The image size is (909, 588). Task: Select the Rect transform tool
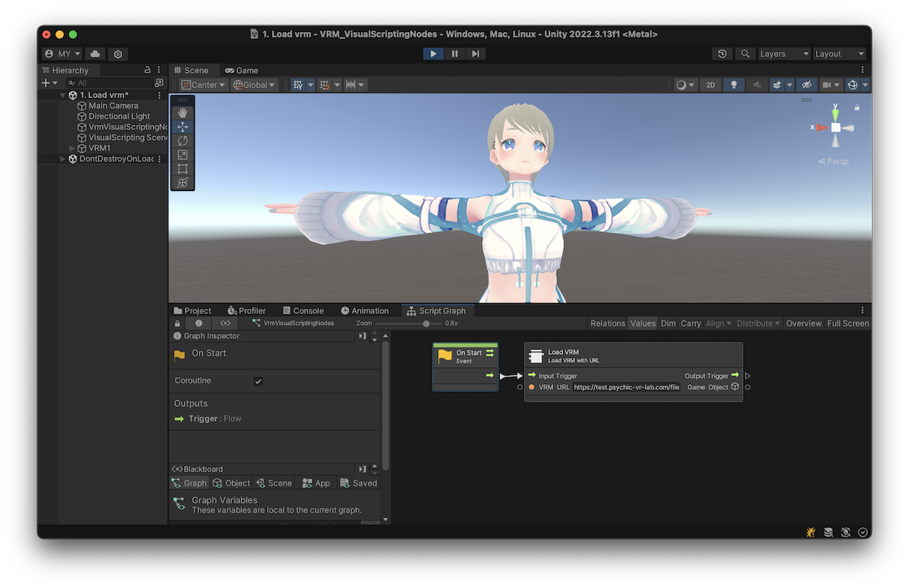tap(183, 168)
